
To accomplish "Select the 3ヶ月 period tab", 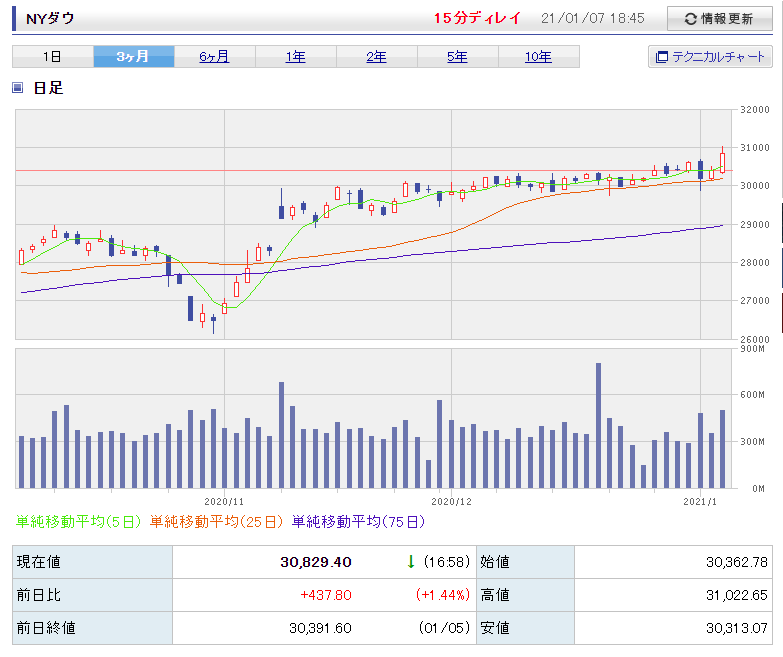I will point(133,57).
